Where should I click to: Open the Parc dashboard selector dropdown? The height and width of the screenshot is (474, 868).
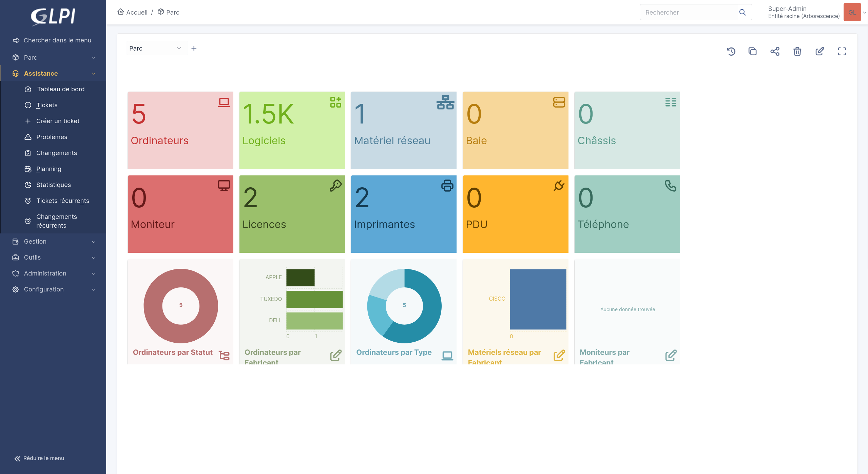click(155, 49)
